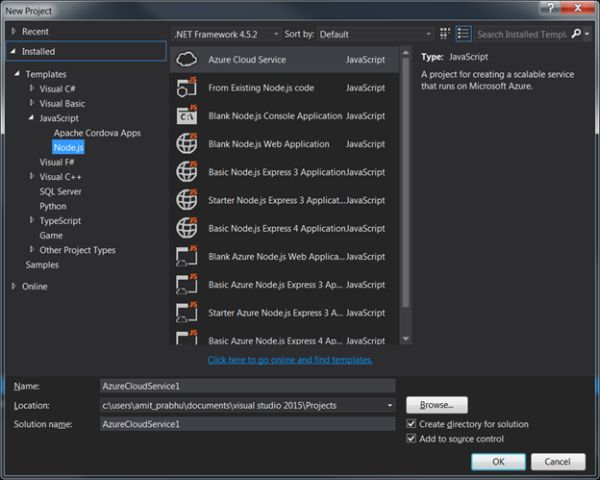The height and width of the screenshot is (480, 600).
Task: Switch to small icons grid view
Action: [444, 34]
